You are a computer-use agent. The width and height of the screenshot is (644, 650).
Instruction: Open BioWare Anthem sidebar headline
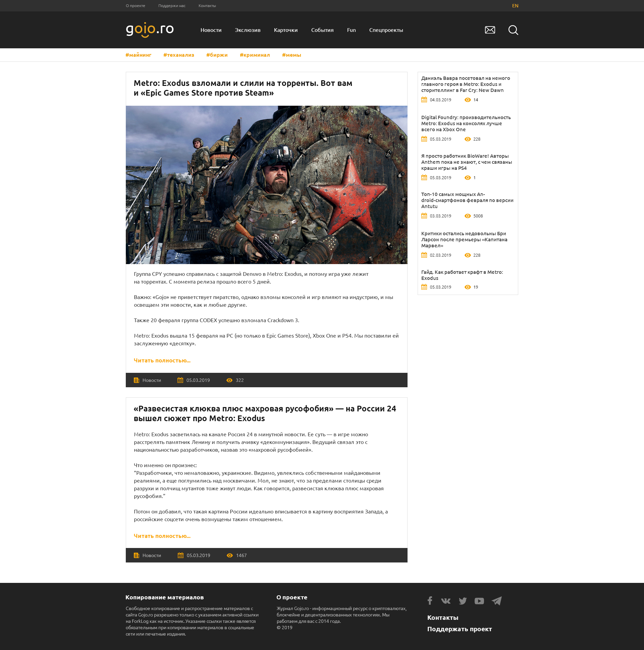point(467,162)
